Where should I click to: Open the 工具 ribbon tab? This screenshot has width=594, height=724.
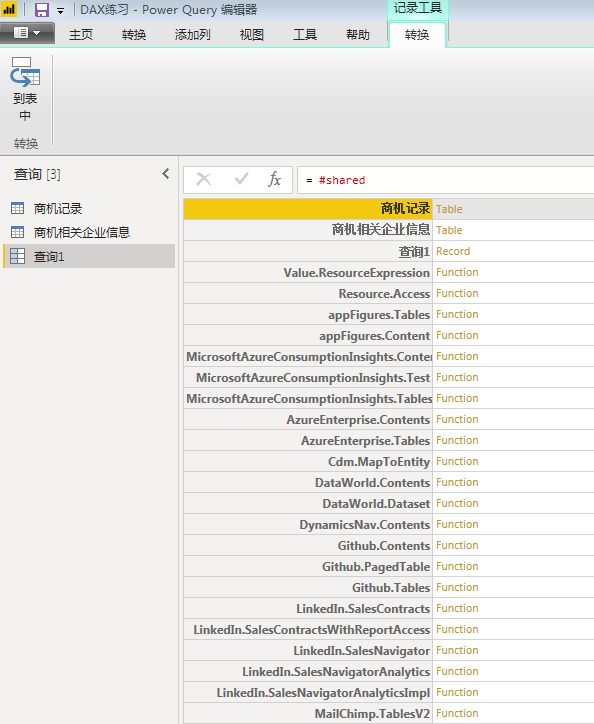[305, 35]
